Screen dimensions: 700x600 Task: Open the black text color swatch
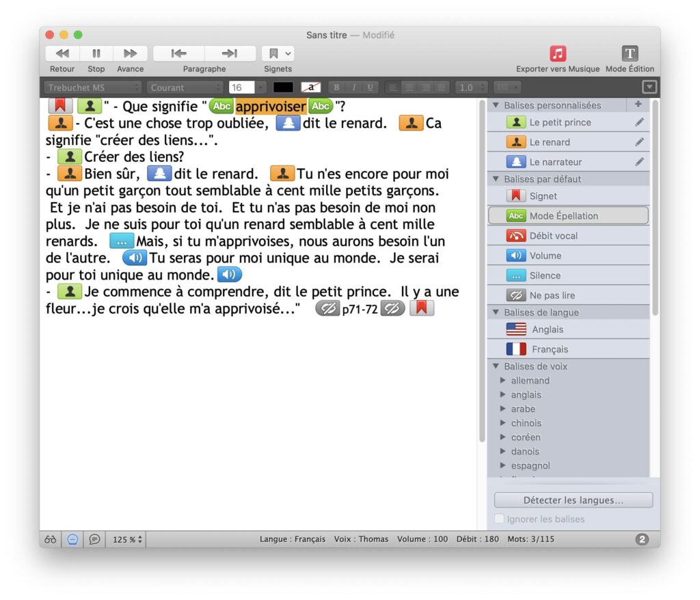click(283, 87)
